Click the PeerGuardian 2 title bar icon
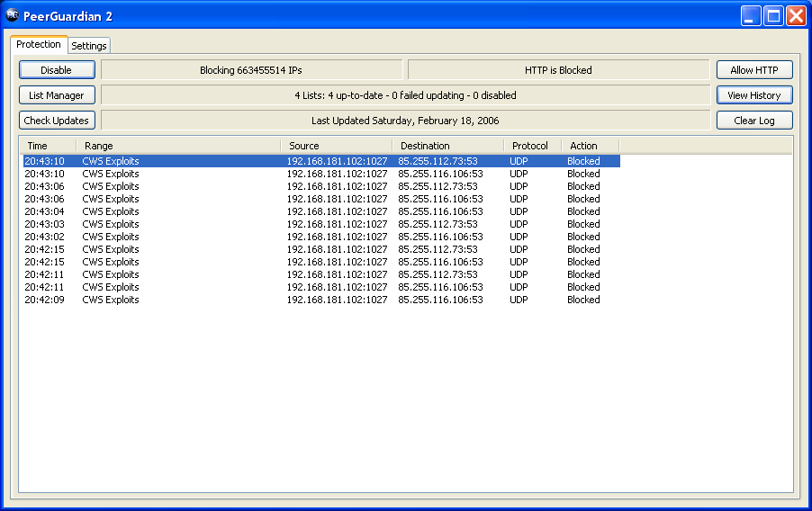The image size is (812, 511). pyautogui.click(x=12, y=15)
